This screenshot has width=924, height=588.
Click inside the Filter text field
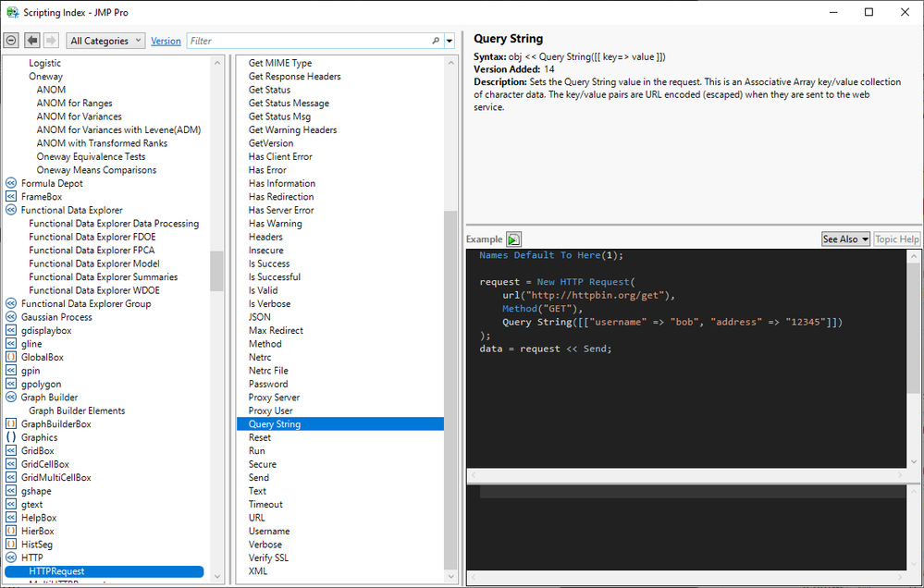(x=305, y=41)
